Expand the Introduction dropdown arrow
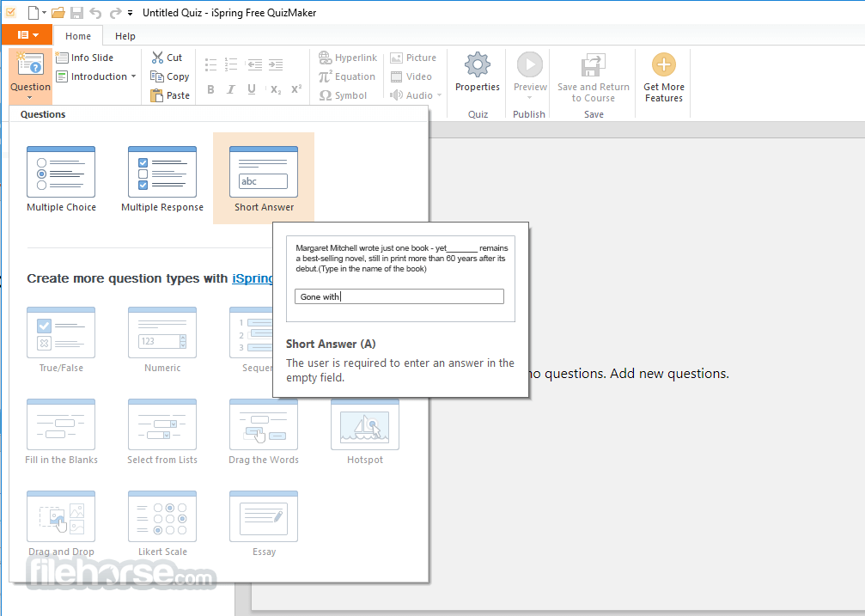 pos(133,76)
